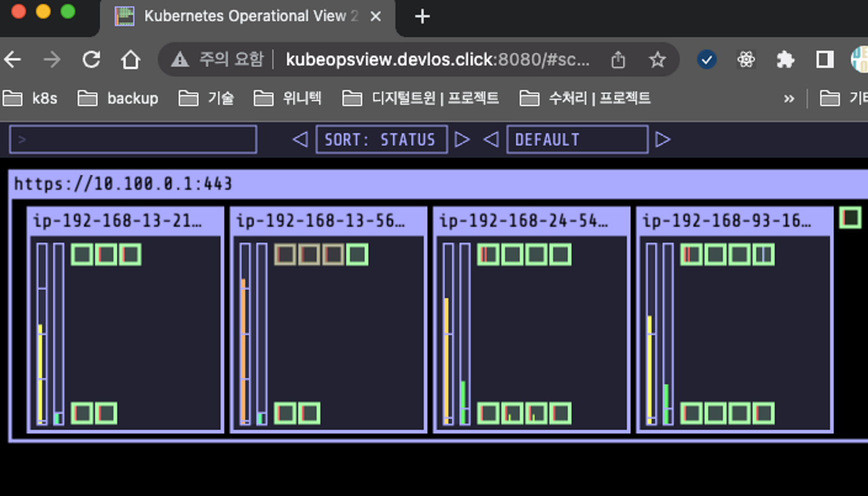Screen dimensions: 868x496
Task: Click the pod filter search field
Action: point(133,139)
